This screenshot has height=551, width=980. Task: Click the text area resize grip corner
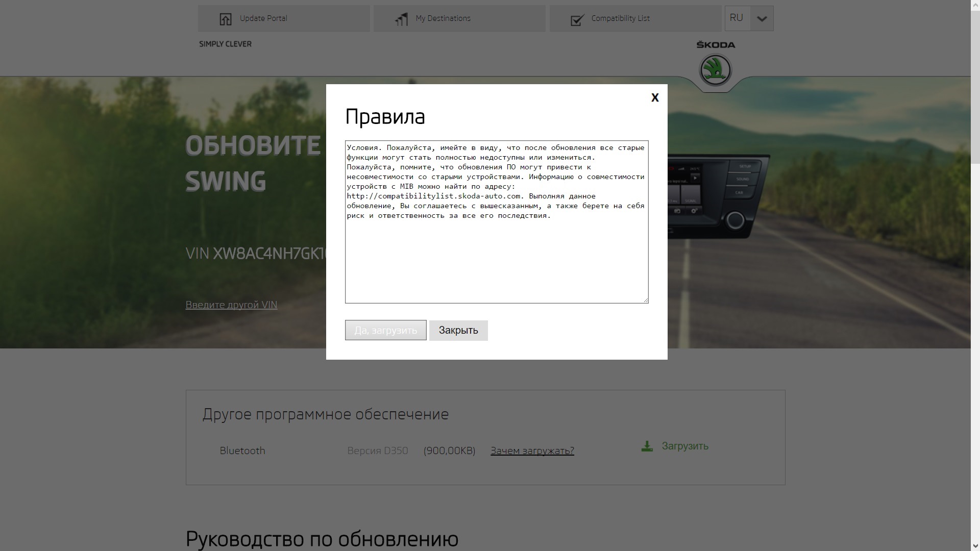click(x=645, y=300)
